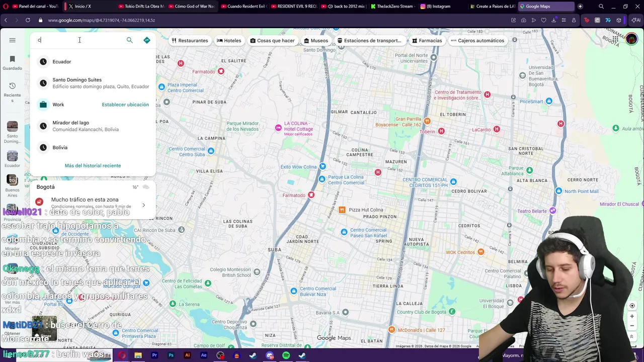Click the browser tab search magnifier

click(x=601, y=7)
